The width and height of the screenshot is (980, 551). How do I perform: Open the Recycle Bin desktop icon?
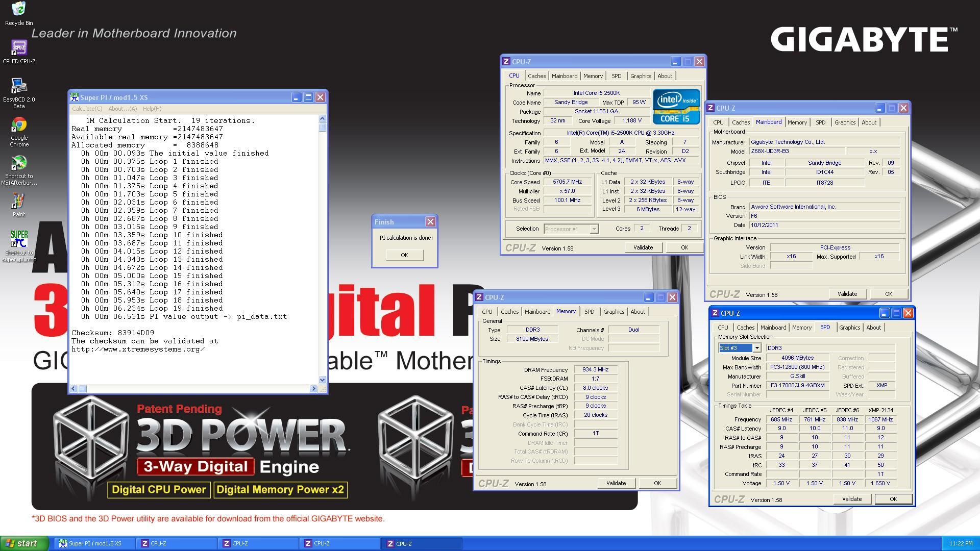[19, 13]
